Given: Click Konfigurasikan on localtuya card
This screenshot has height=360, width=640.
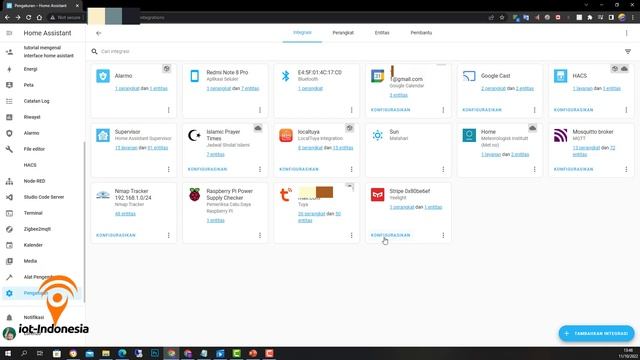Looking at the screenshot, I should pos(299,169).
